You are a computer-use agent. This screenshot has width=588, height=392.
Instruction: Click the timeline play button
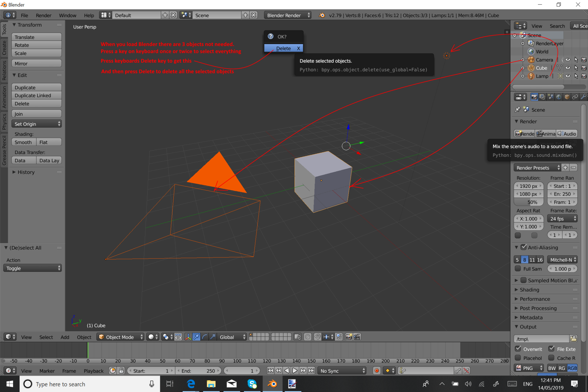(295, 371)
